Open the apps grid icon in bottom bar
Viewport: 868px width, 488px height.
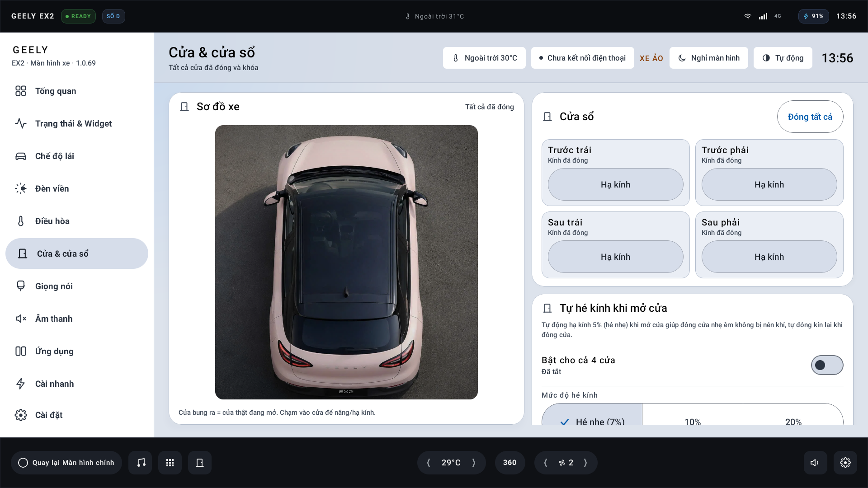pos(170,462)
